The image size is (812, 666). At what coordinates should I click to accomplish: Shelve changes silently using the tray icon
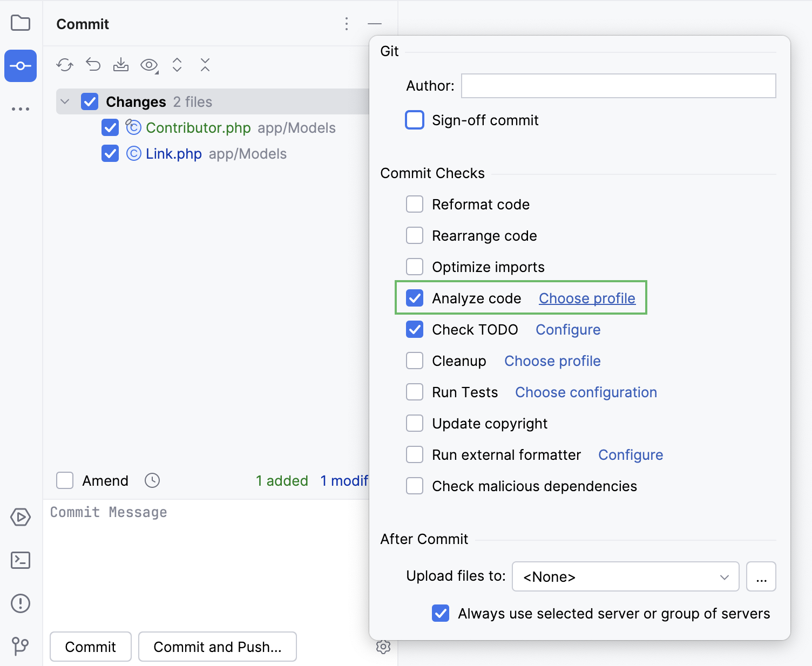(x=120, y=64)
